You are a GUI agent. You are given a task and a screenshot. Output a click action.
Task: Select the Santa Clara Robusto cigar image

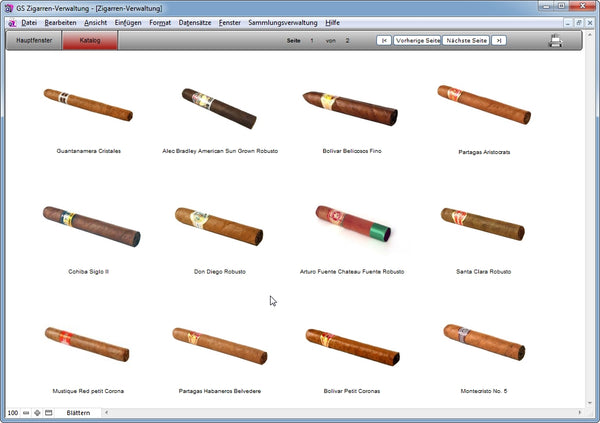coord(483,224)
